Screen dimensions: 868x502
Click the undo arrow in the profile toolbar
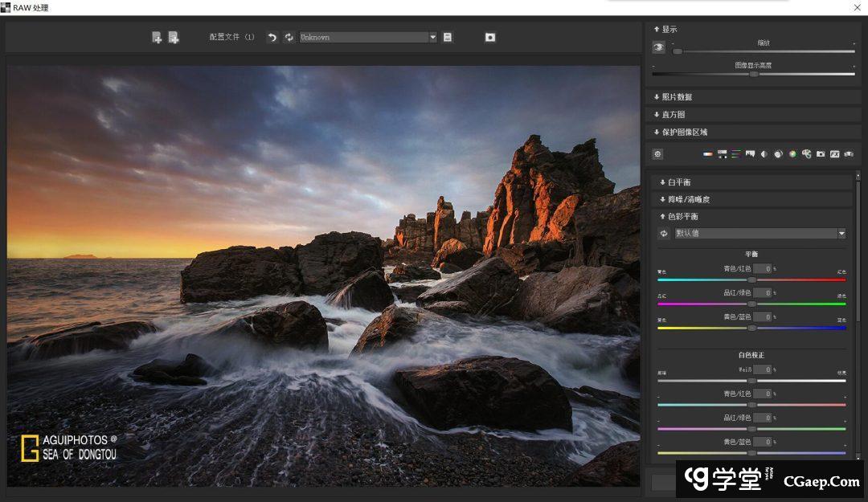click(272, 37)
